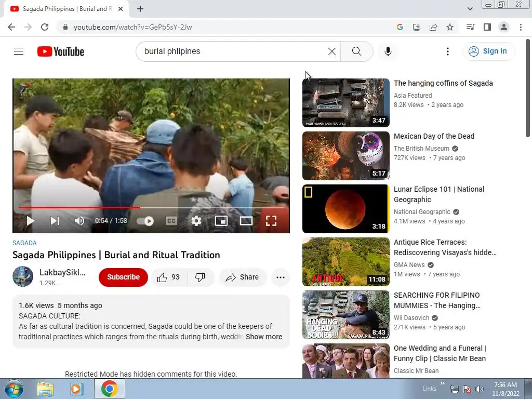Toggle the Chrome side panel
Viewport: 532px width, 399px height.
coord(487,27)
